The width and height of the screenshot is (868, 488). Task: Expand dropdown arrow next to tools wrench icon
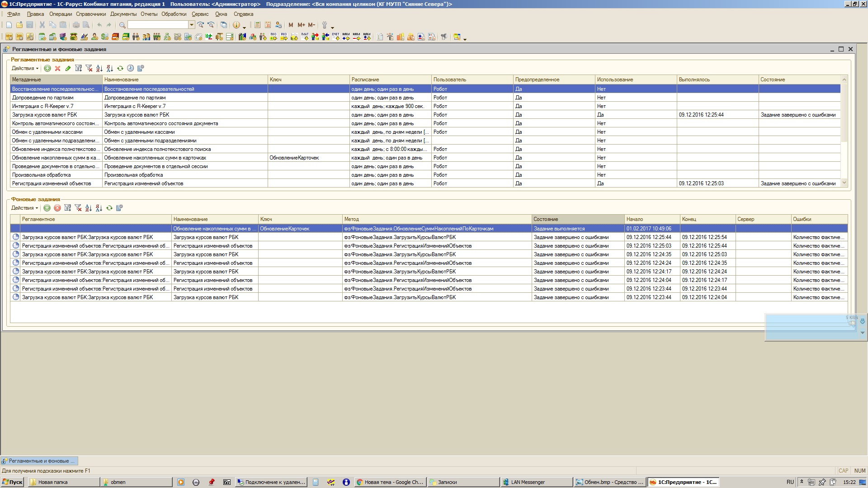(x=332, y=27)
